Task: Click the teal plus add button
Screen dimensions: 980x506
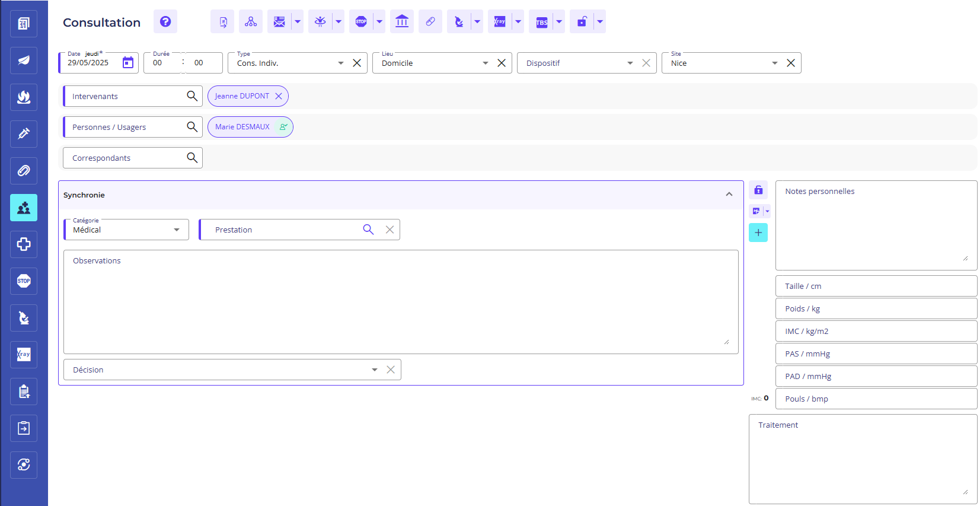Action: 758,233
